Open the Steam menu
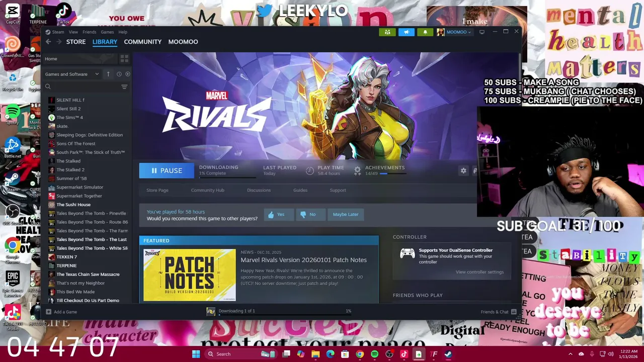This screenshot has width=644, height=362. [x=58, y=32]
